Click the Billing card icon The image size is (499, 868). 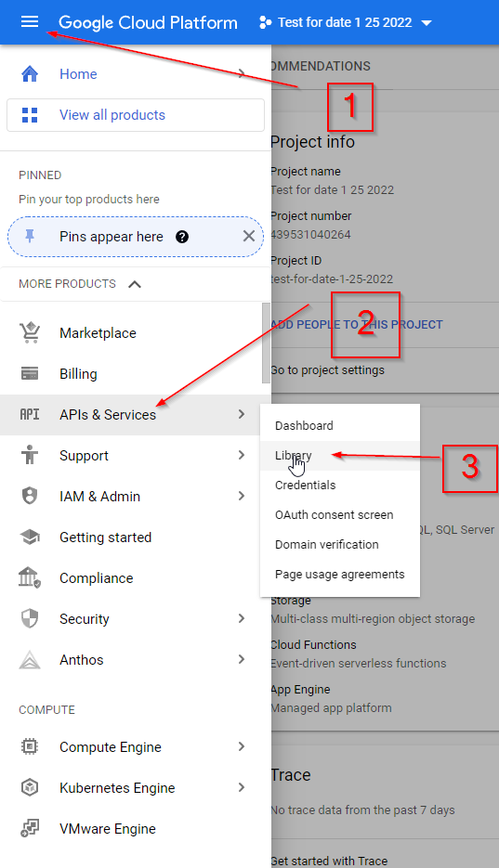[30, 374]
